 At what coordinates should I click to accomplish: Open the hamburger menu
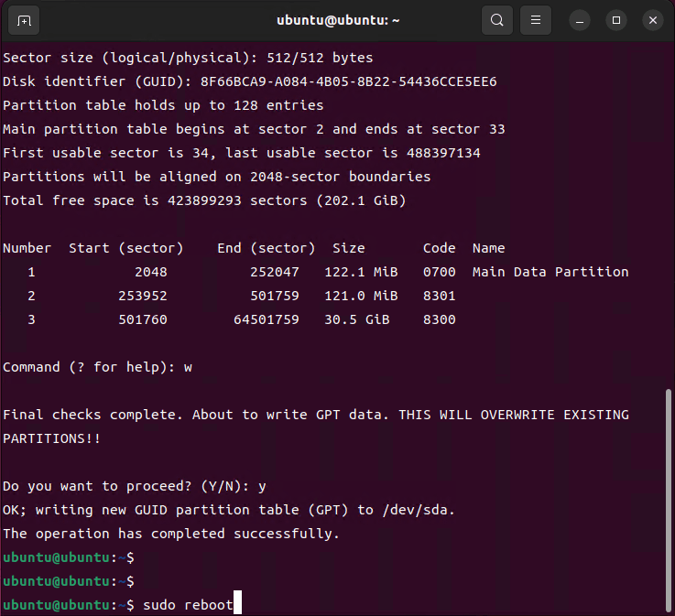tap(536, 20)
